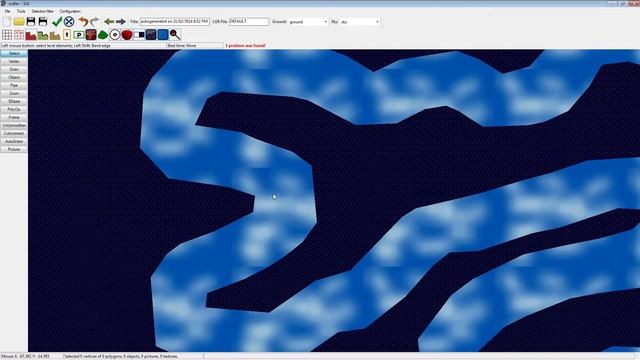Screen dimensions: 640x360
Task: Redo with the grey curved arrow icon
Action: pos(95,22)
